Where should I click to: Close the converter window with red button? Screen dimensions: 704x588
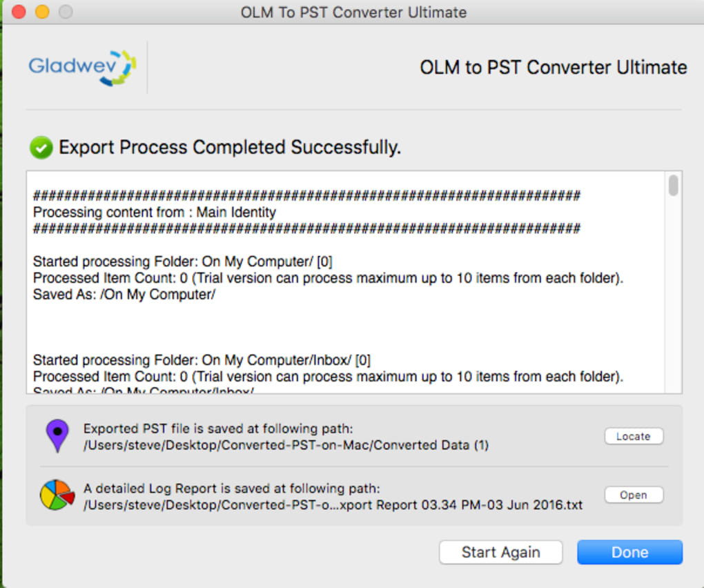coord(19,12)
